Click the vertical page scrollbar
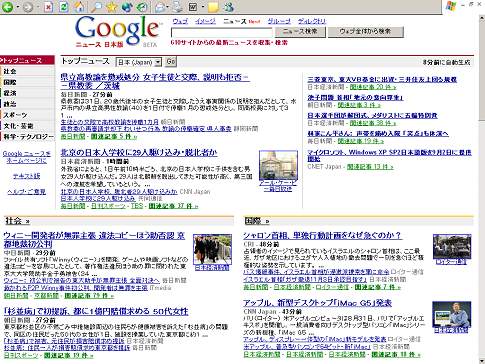 (481, 189)
